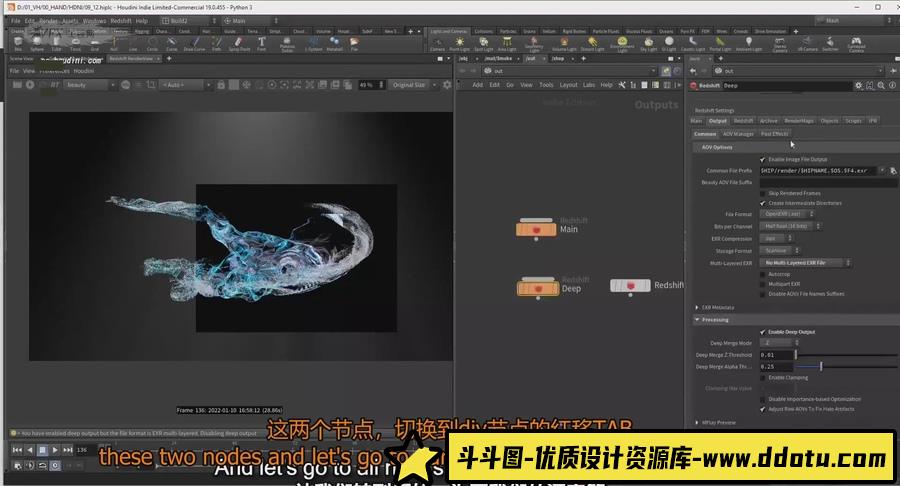Enable the Multipart EXR checkbox
Image resolution: width=900 pixels, height=486 pixels.
[763, 284]
